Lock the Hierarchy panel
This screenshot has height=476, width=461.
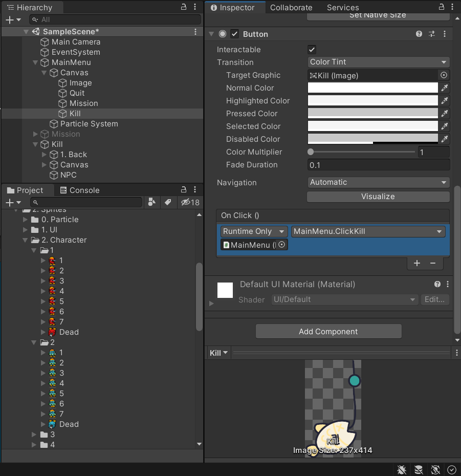(184, 7)
